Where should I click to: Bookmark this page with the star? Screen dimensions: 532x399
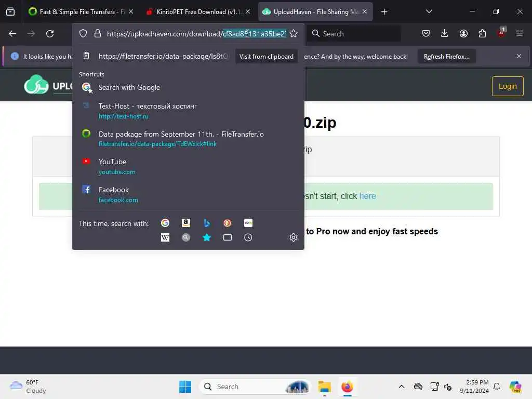tap(294, 34)
